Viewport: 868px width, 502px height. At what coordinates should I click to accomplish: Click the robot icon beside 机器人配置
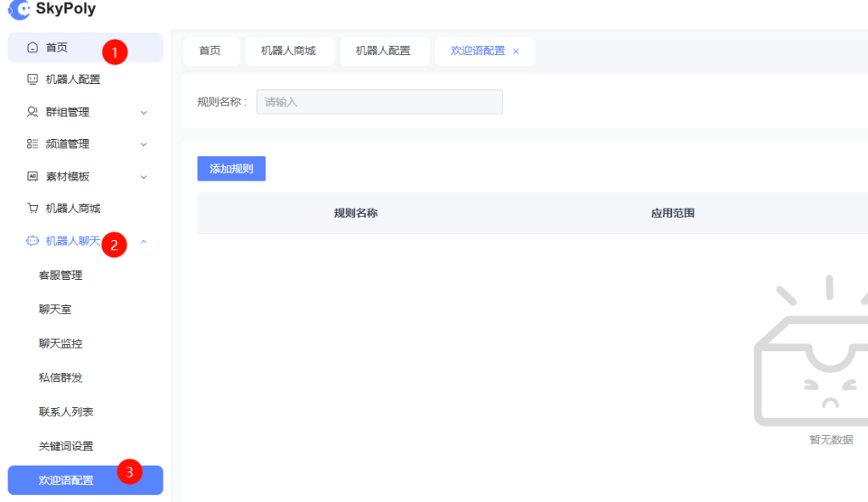point(32,80)
